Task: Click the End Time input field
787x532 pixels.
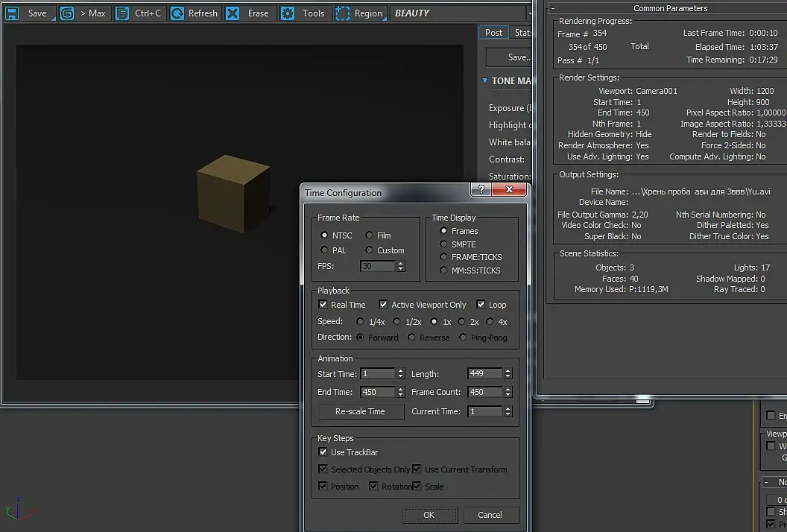Action: click(x=379, y=392)
